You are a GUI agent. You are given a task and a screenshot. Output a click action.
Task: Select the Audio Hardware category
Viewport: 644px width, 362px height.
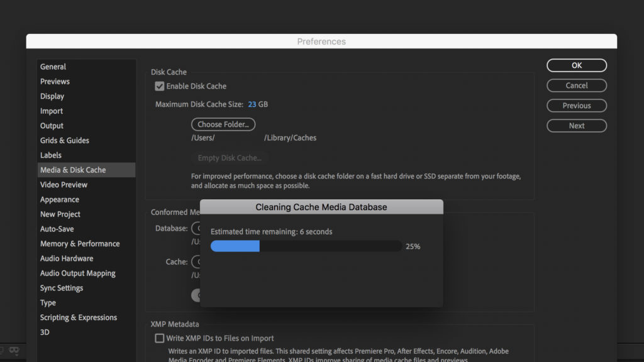67,258
